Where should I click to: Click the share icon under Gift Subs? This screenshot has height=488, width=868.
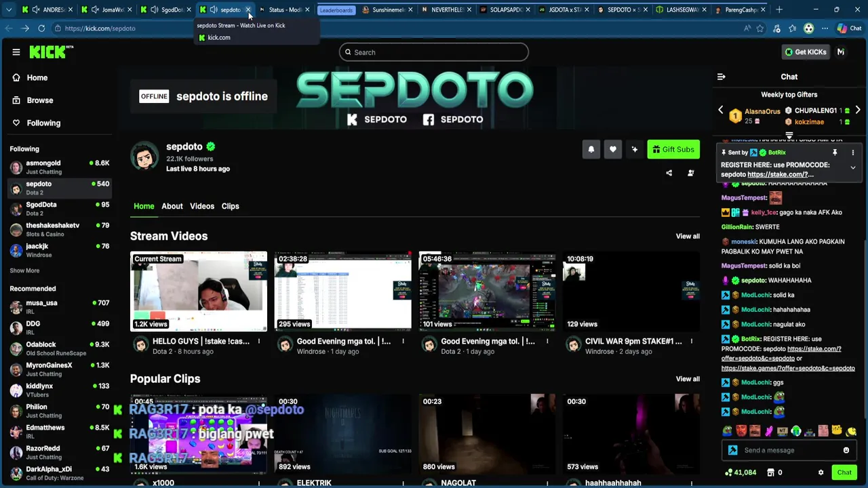[669, 173]
